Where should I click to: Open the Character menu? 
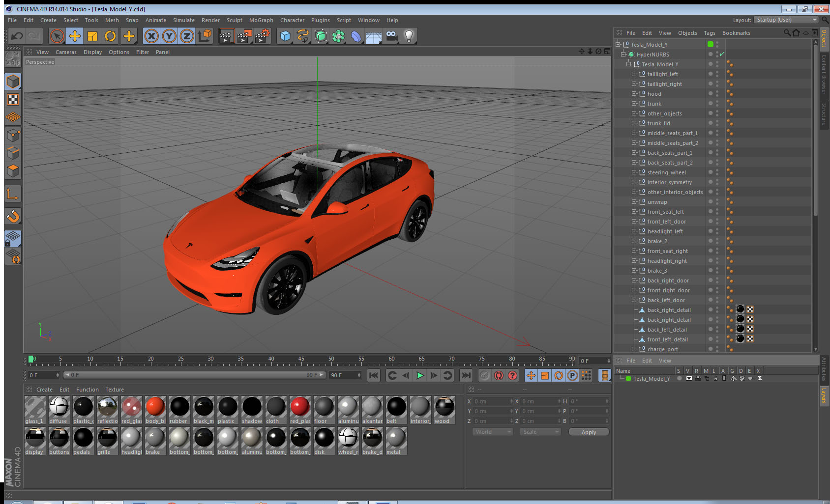coord(292,20)
